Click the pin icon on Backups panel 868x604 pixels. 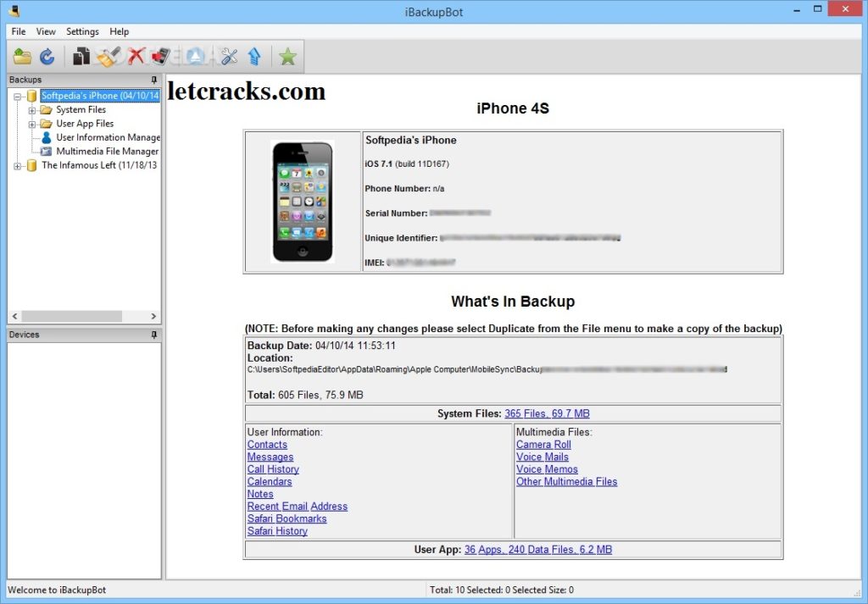click(x=154, y=80)
